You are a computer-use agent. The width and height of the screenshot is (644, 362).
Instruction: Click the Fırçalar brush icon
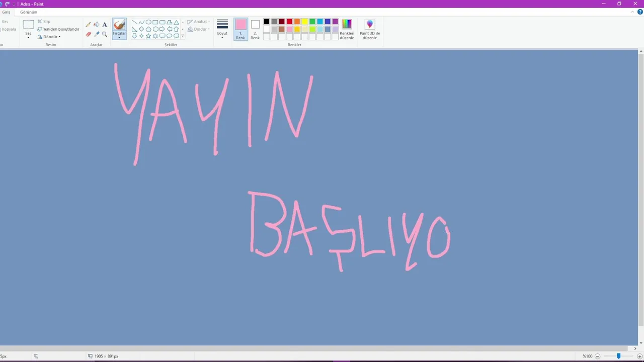point(119,24)
